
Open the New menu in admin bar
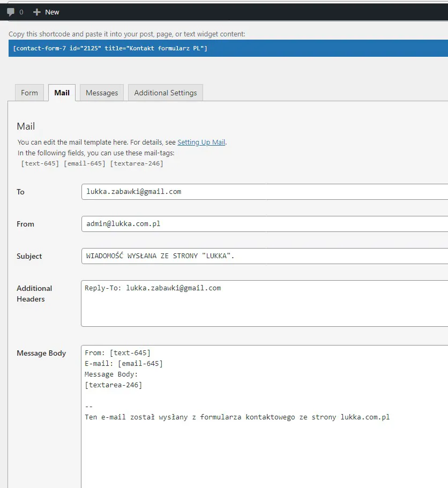pyautogui.click(x=52, y=12)
